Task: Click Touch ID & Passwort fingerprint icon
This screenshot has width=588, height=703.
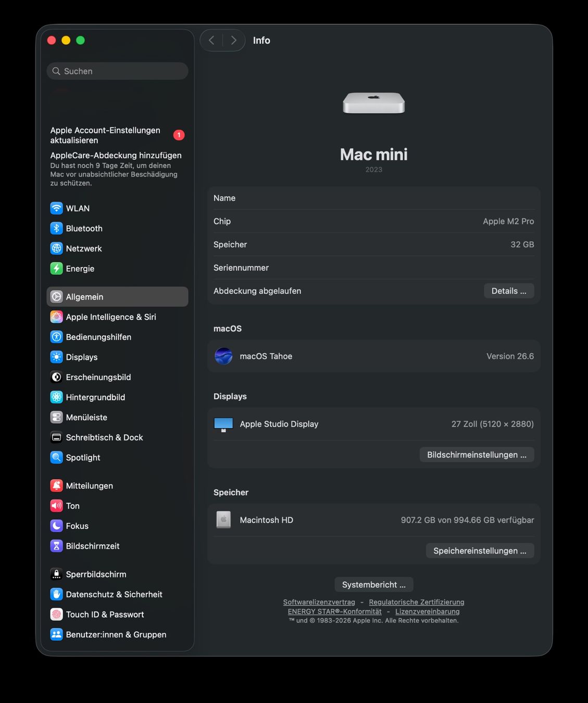Action: coord(56,614)
